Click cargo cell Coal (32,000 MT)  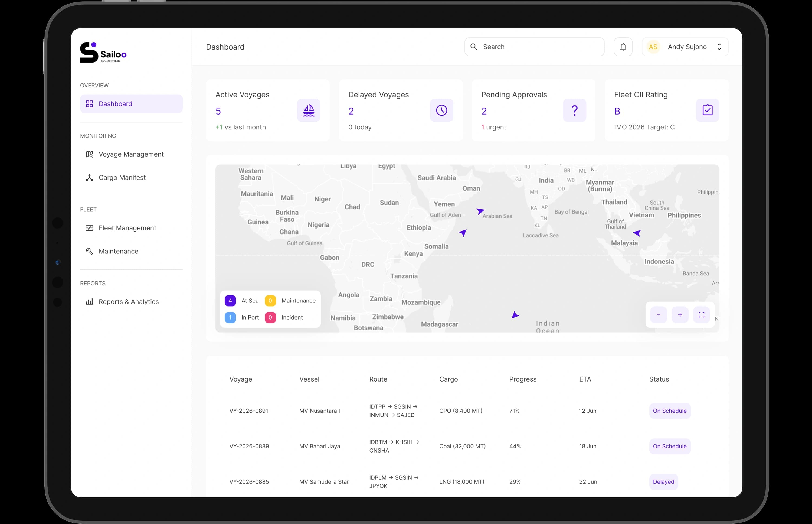pos(462,446)
